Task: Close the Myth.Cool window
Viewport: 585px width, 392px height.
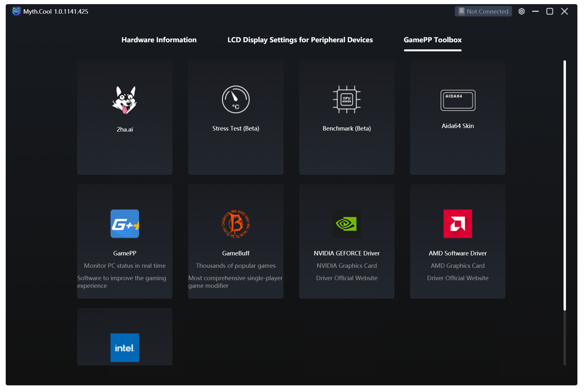Action: click(x=564, y=11)
